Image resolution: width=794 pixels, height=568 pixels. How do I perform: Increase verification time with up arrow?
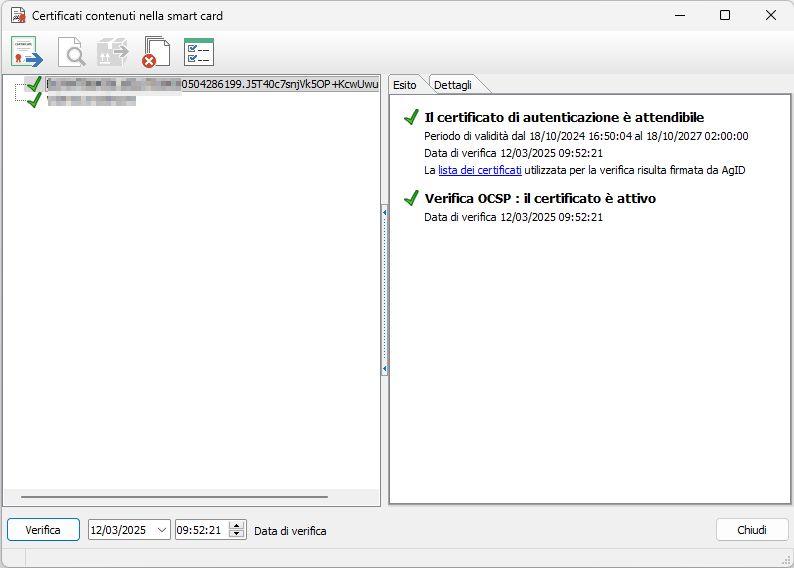click(237, 525)
